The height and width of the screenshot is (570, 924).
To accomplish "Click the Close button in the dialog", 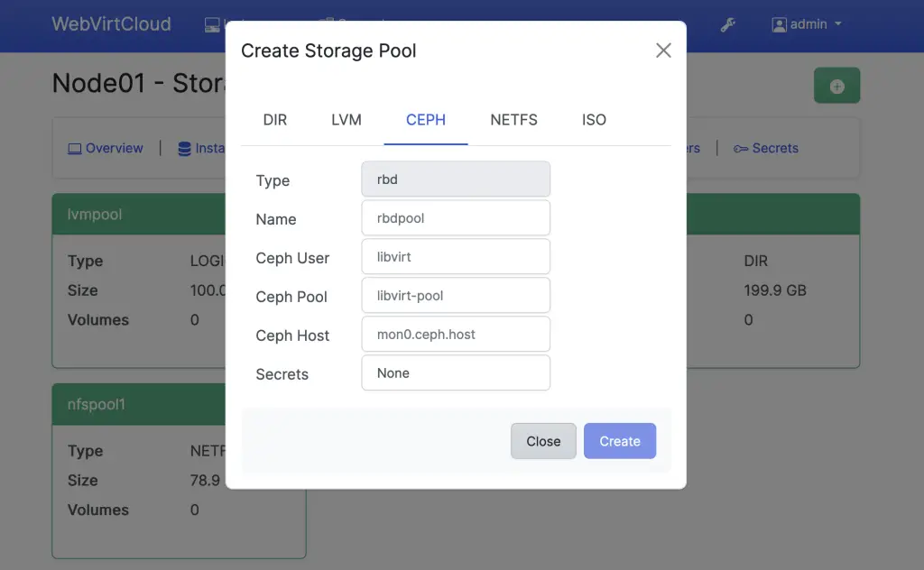I will point(543,441).
